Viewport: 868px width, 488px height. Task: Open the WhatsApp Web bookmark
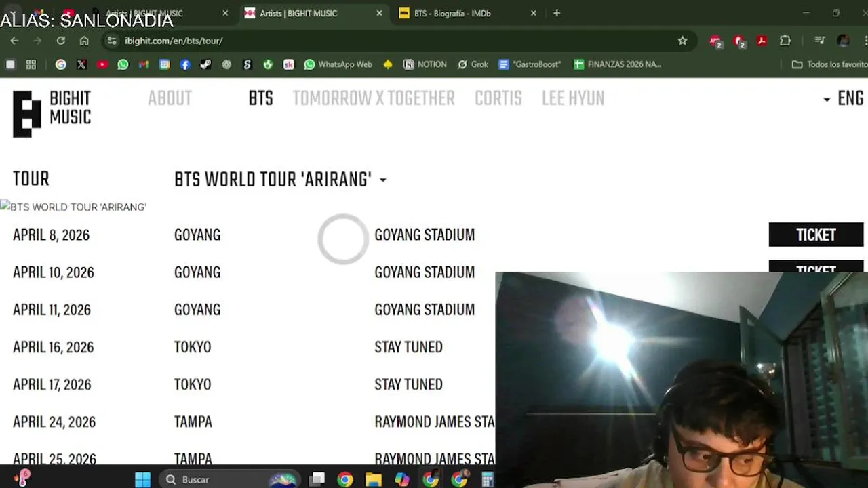point(338,64)
